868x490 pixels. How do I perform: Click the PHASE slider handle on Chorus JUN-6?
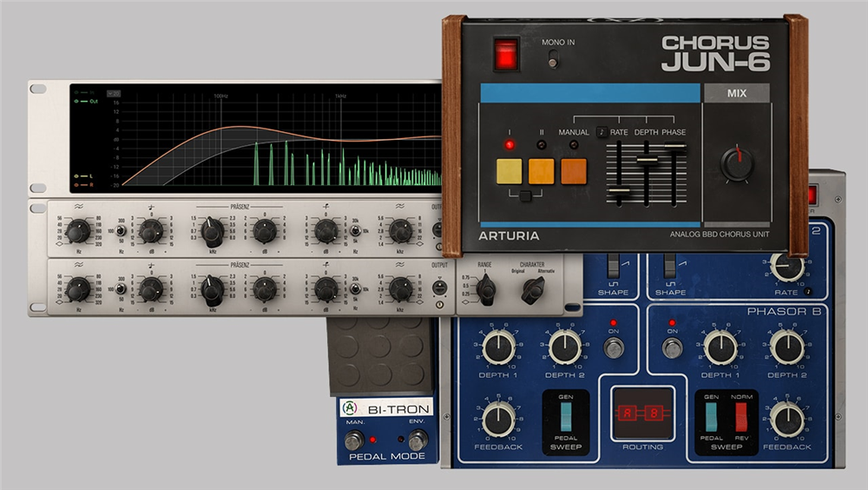674,147
